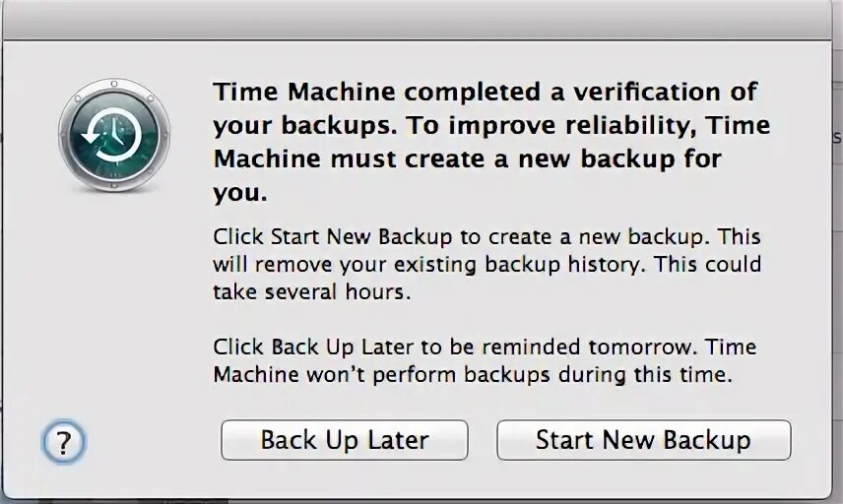This screenshot has width=843, height=504.
Task: Click line 'Click Back Up Later to be reminded'
Action: tap(485, 347)
